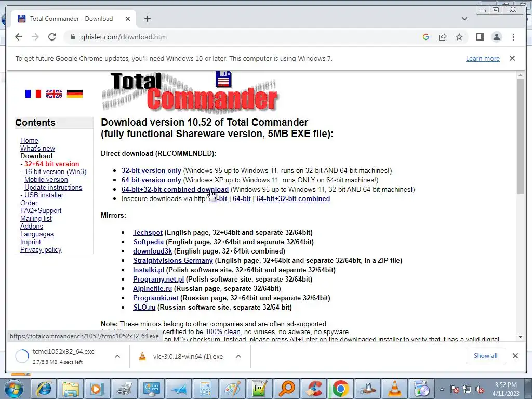Viewport: 532px width, 399px height.
Task: Close the Total Commander - Download tab
Action: (x=128, y=19)
